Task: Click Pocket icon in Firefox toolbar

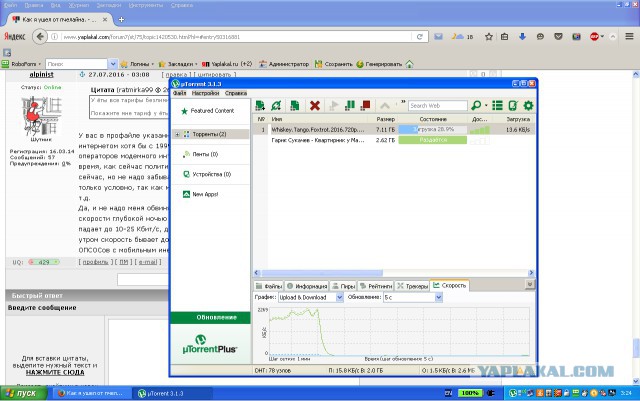Action: click(x=558, y=37)
